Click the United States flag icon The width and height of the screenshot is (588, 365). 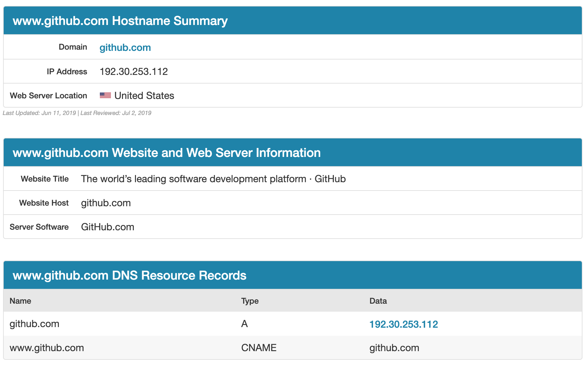(105, 95)
